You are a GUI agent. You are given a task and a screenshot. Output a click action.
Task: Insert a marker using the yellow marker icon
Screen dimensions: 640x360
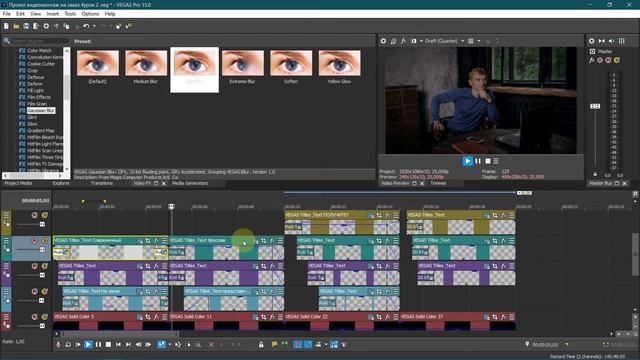click(274, 344)
